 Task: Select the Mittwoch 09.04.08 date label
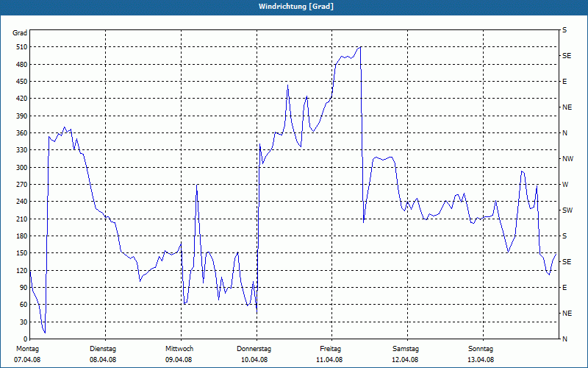click(x=179, y=354)
